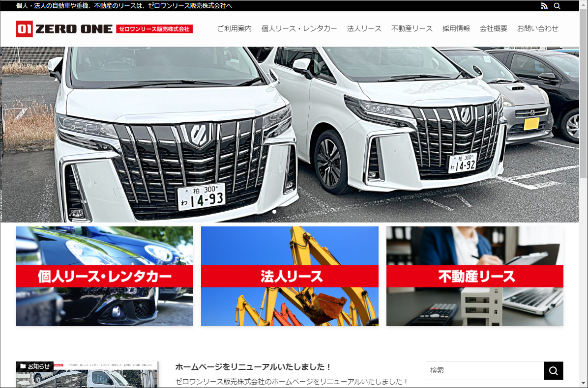Click the 個人リース・レンタカー banner image
Image resolution: width=588 pixels, height=388 pixels.
coord(105,276)
